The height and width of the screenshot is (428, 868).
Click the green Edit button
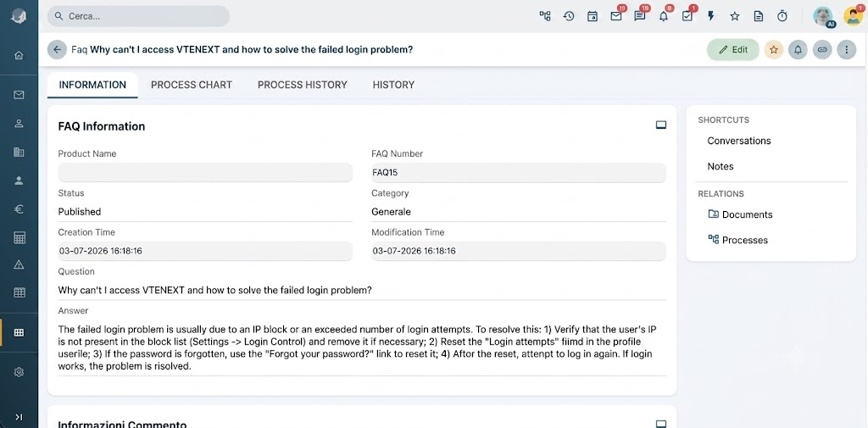click(x=733, y=49)
